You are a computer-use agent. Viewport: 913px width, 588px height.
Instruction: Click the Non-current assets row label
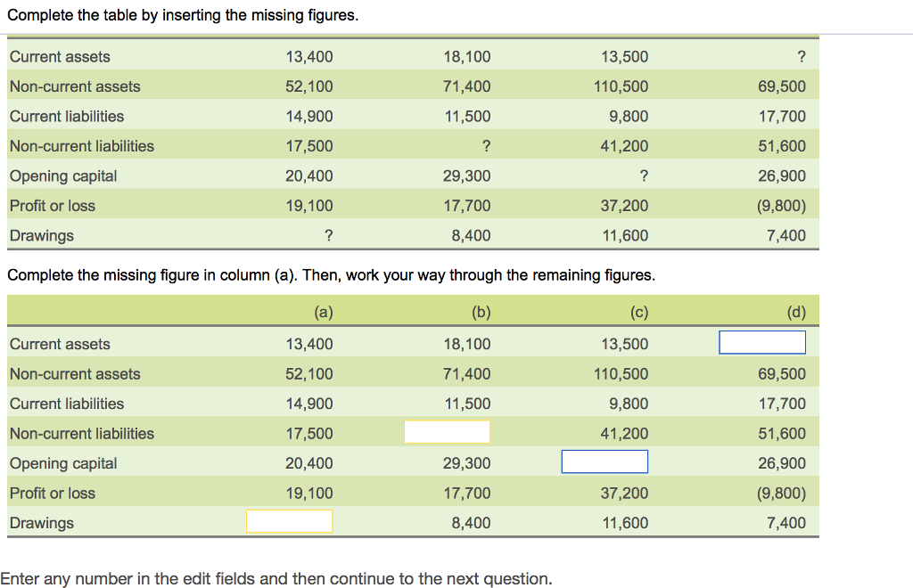click(74, 374)
